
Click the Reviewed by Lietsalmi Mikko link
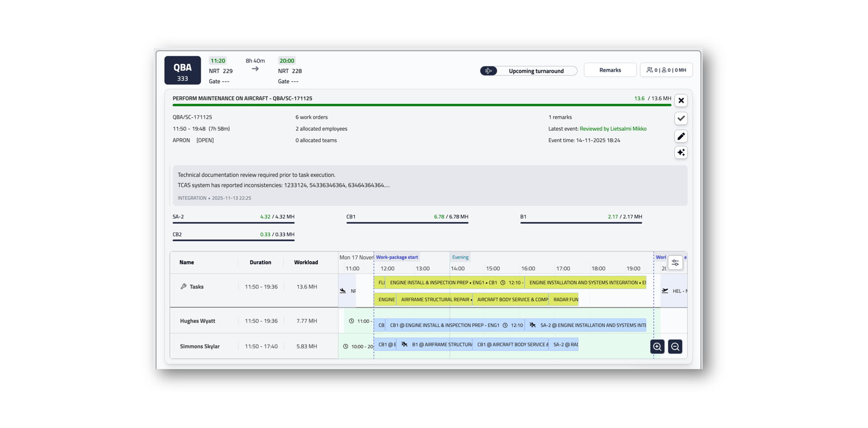pyautogui.click(x=613, y=129)
